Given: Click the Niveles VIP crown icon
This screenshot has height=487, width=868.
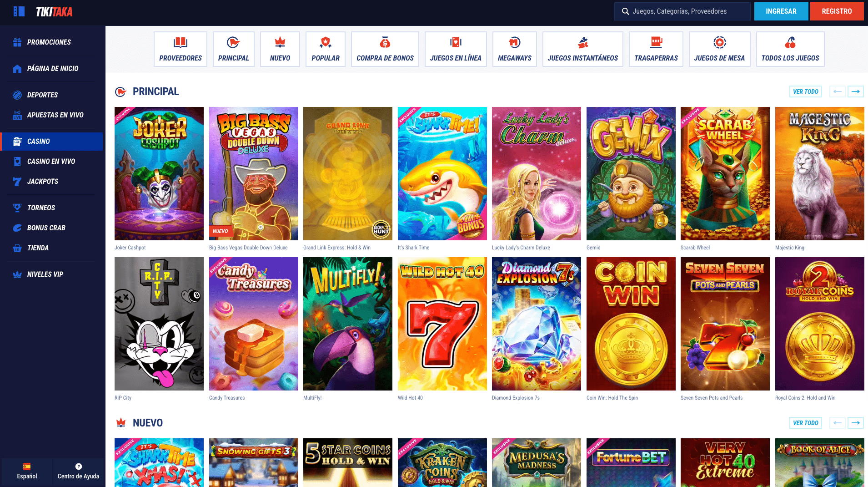Looking at the screenshot, I should 17,274.
